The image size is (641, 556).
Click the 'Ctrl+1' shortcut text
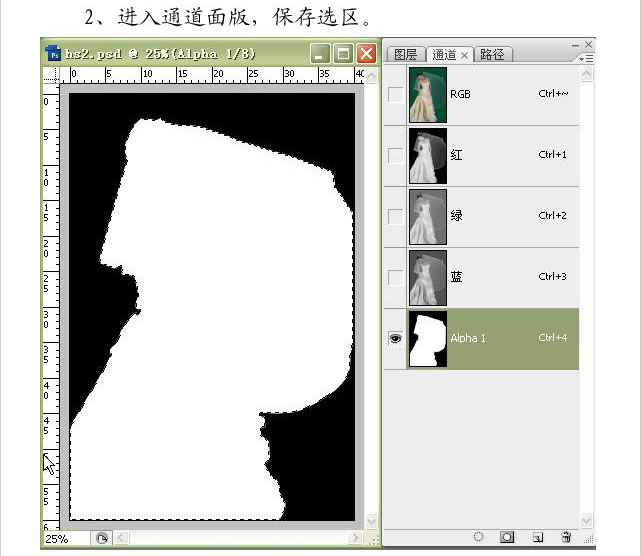click(553, 155)
